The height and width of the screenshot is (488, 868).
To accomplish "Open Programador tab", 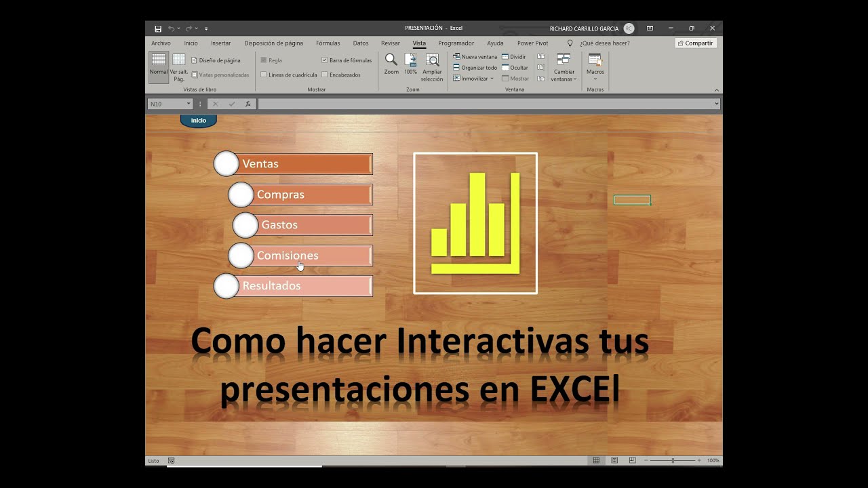I will [x=456, y=43].
